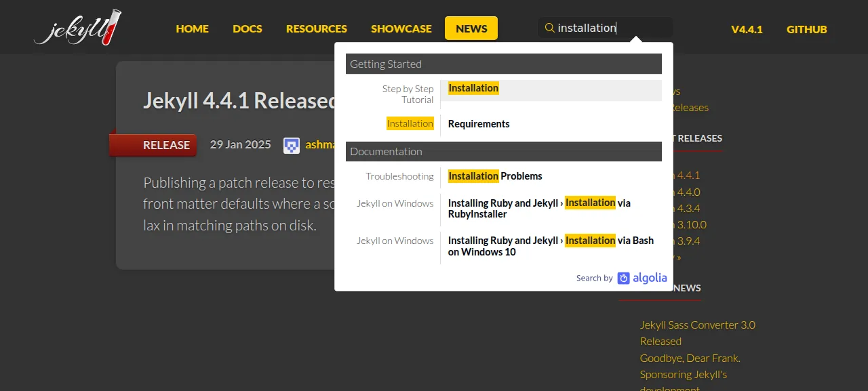The image size is (868, 391).
Task: Open the "Jekyll Sass Converter 3.0 Released" news link
Action: [x=698, y=333]
